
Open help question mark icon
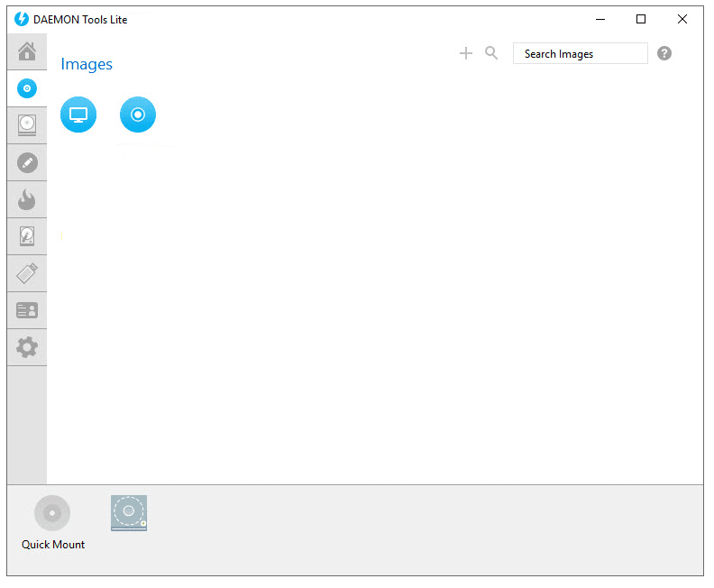[x=664, y=53]
